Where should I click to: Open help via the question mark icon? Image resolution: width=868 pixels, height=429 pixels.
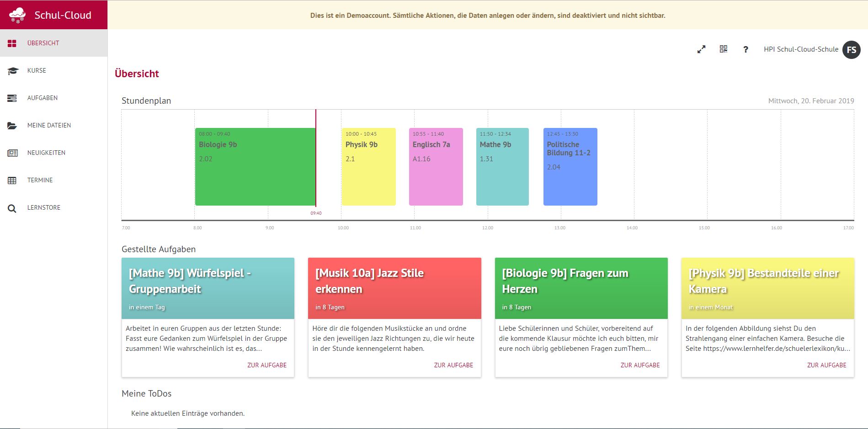click(746, 49)
